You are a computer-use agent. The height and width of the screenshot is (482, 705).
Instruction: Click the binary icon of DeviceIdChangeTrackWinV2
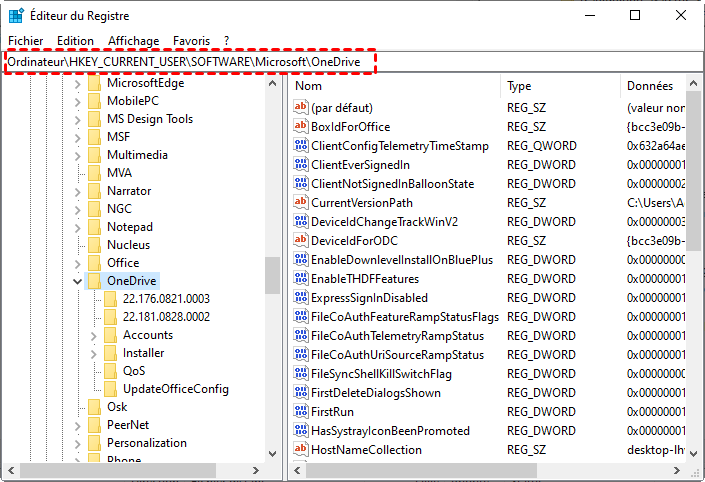coord(300,221)
